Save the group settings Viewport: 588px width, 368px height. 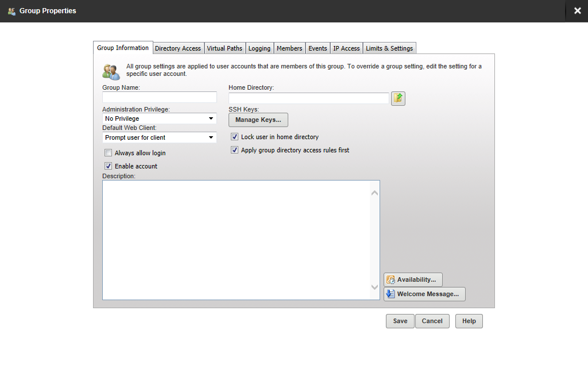click(x=400, y=321)
